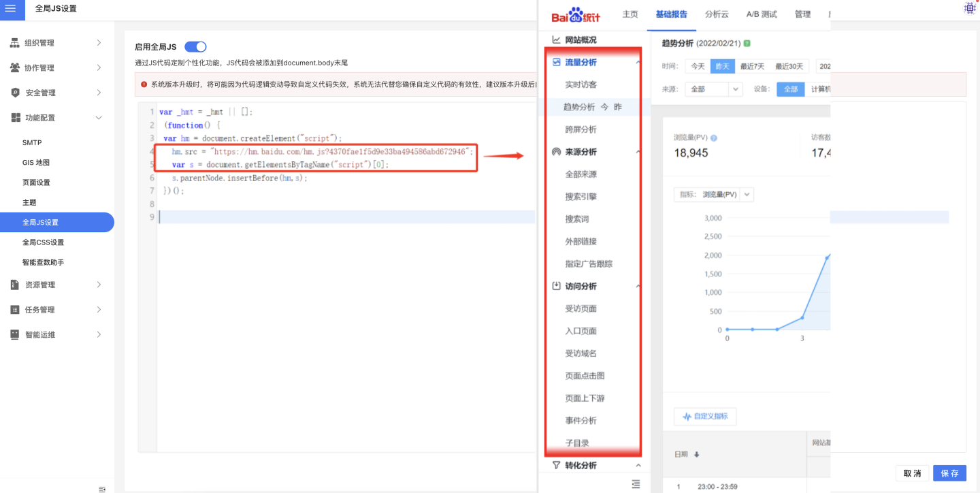Toggle the 启用全局JS switch

(x=195, y=47)
